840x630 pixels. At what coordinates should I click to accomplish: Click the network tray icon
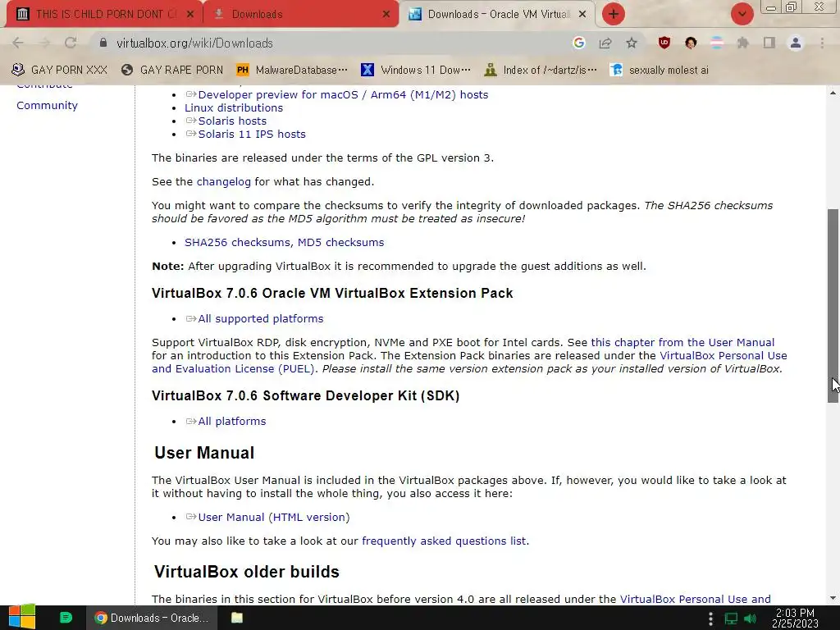(731, 619)
